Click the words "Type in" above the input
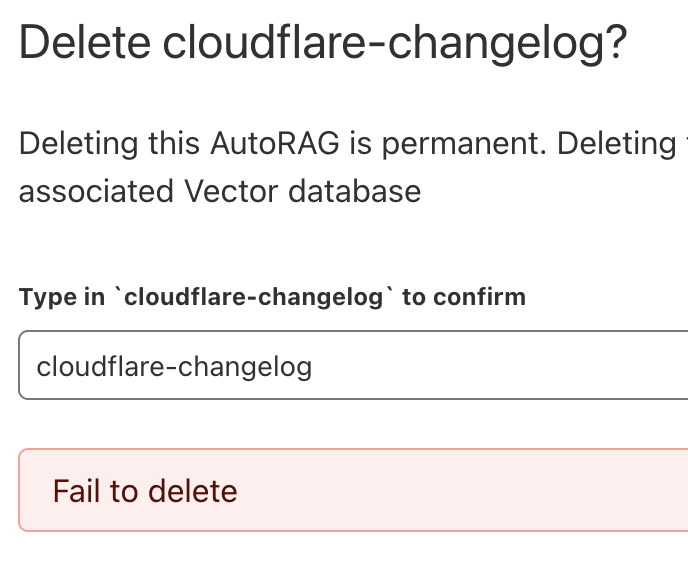This screenshot has width=688, height=564. pos(62,297)
